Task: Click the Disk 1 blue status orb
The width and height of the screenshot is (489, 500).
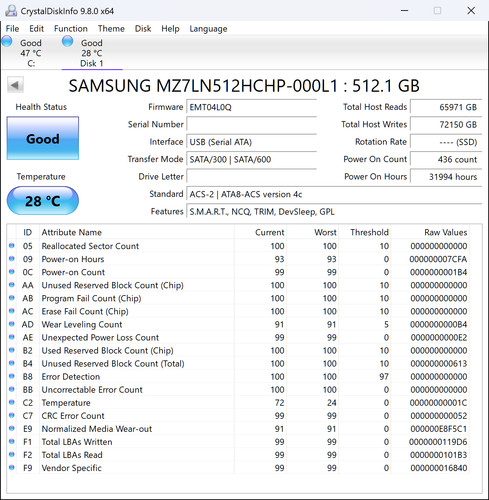Action: tap(67, 41)
